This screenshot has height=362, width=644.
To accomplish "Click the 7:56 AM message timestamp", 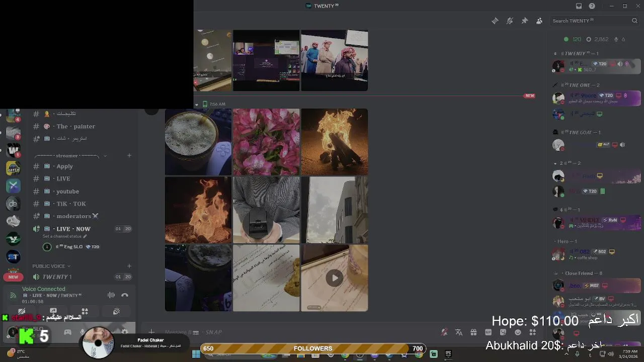I will 217,104.
